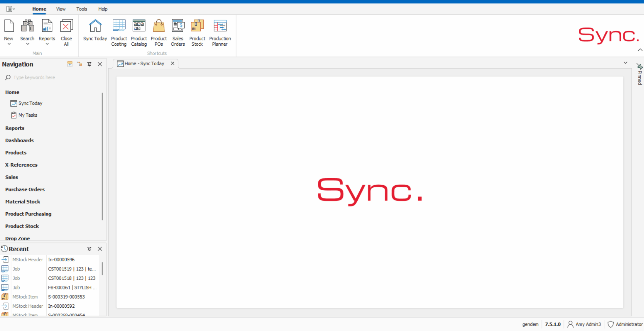Screen dimensions: 644x331
Task: Open the Product Catalog shortcut
Action: 139,26
